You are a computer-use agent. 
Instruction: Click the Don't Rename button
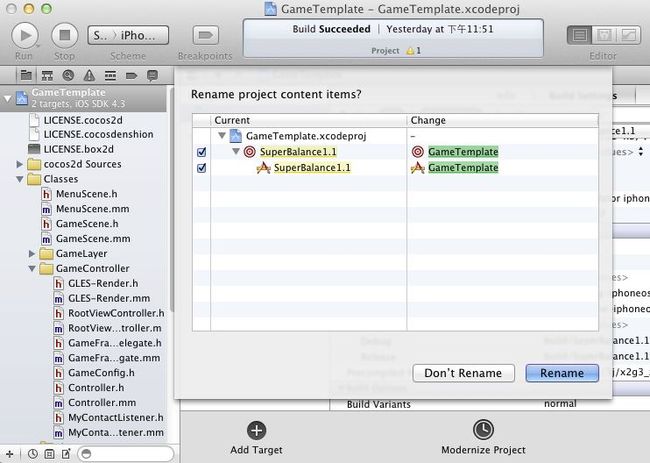pyautogui.click(x=463, y=373)
